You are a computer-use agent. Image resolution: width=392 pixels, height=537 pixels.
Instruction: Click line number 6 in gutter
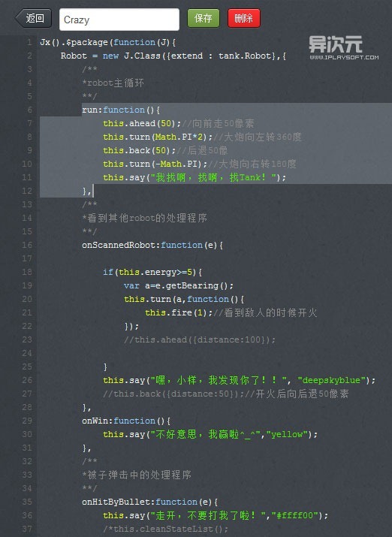29,110
